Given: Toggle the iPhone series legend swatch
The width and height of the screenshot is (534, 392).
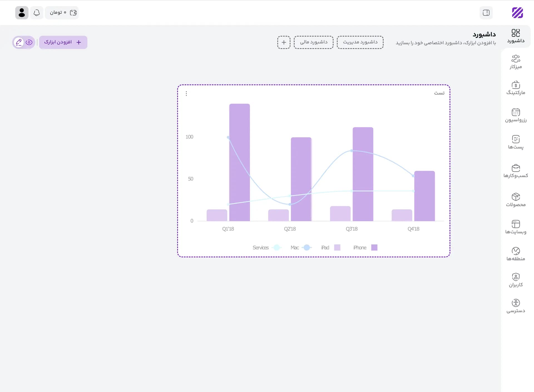Looking at the screenshot, I should coord(374,247).
